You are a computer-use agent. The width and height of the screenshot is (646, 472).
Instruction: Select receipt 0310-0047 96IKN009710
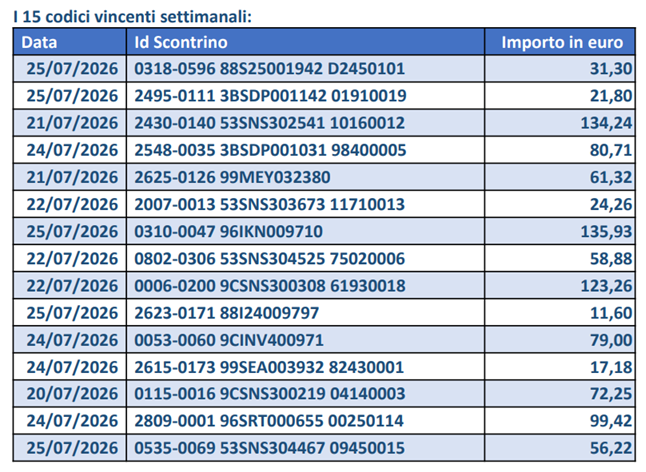pyautogui.click(x=228, y=231)
